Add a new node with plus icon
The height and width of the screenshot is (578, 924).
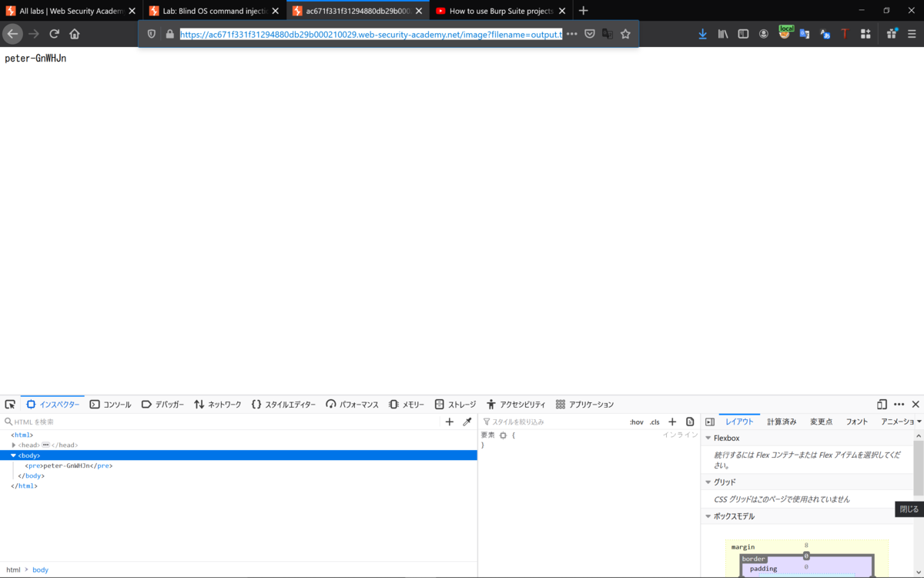point(450,422)
